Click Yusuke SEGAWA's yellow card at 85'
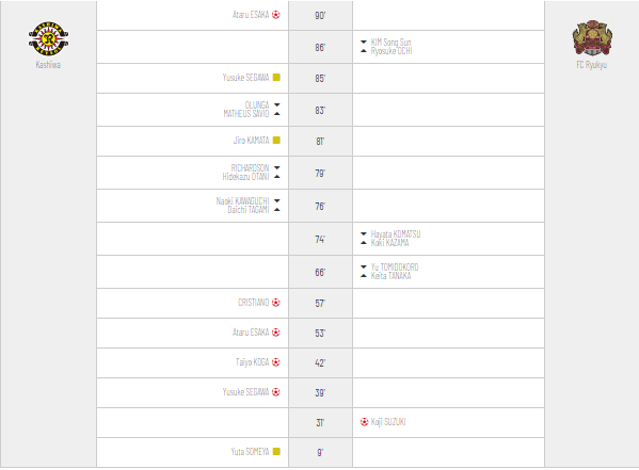This screenshot has width=639, height=470. pyautogui.click(x=276, y=77)
